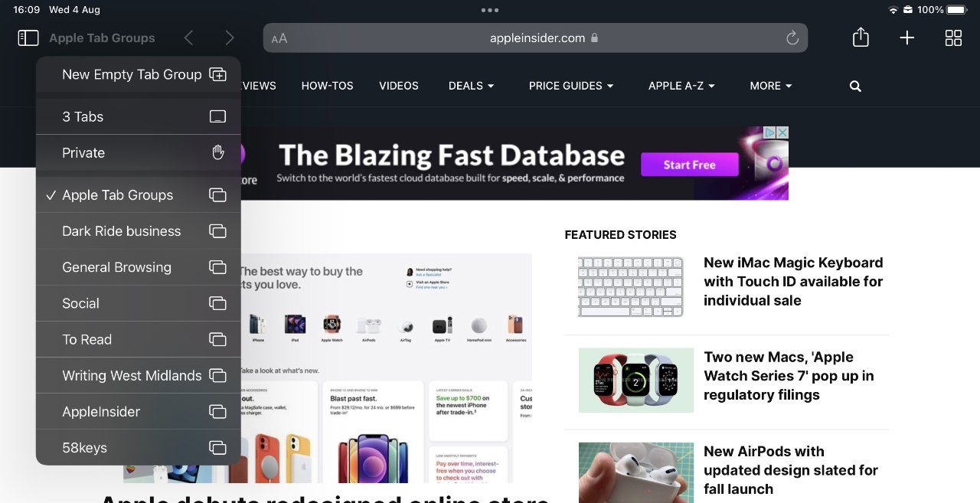Show tab overview grid icon
980x503 pixels.
[x=953, y=38]
